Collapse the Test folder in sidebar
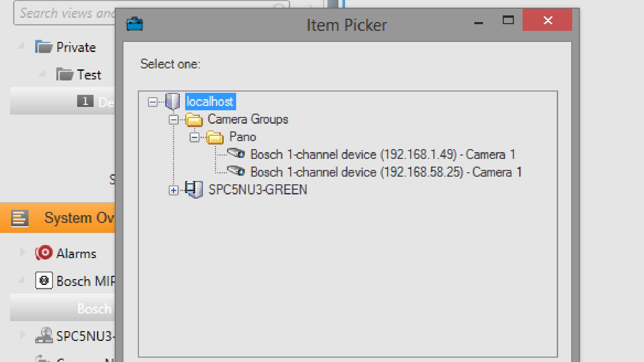The height and width of the screenshot is (362, 644). point(42,73)
